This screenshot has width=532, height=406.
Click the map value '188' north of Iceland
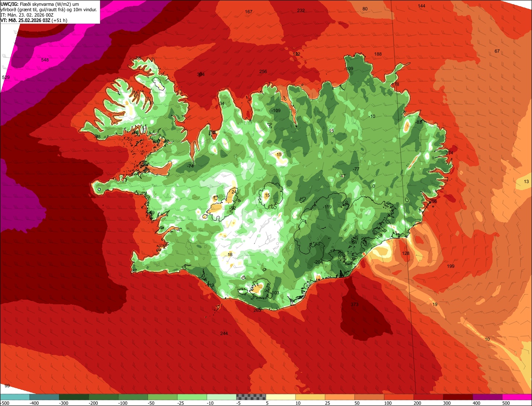(x=378, y=54)
